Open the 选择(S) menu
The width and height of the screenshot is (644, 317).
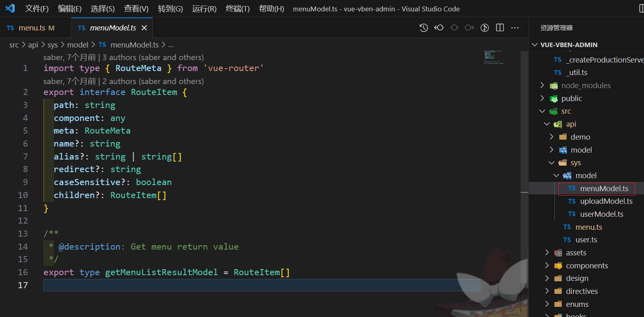(103, 9)
